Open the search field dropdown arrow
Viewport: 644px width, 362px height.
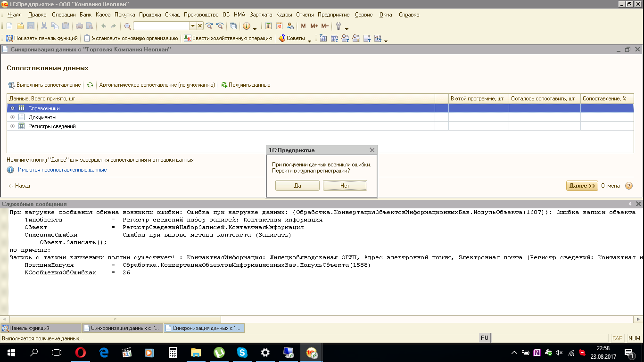pos(192,26)
